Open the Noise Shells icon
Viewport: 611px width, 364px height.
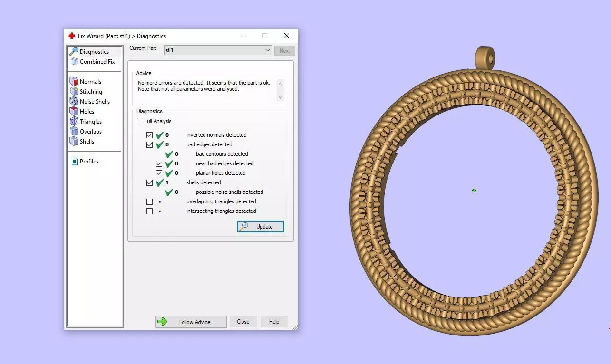point(74,102)
